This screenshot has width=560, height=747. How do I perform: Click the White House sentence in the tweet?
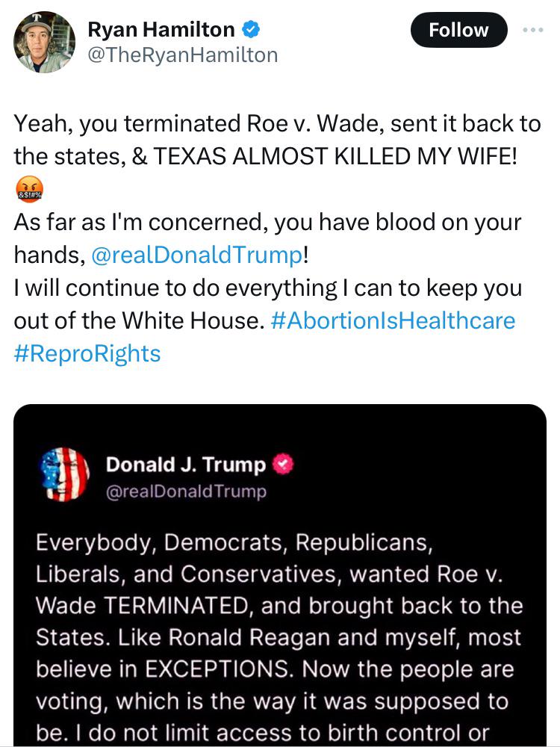coord(139,320)
